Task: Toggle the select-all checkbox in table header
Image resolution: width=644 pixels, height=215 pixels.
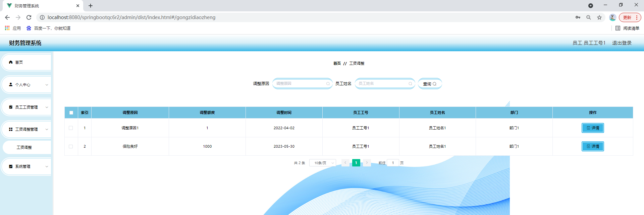Action: 71,113
